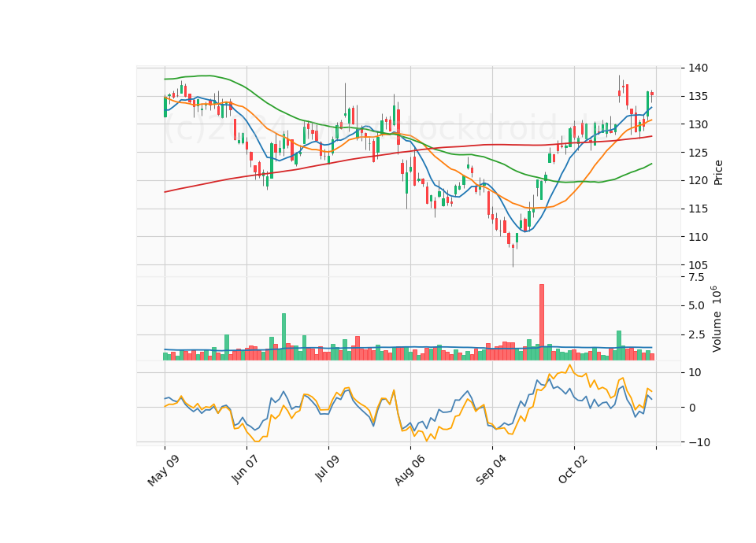The image size is (756, 543).
Task: Click the tallest red volume bar
Action: 542,322
